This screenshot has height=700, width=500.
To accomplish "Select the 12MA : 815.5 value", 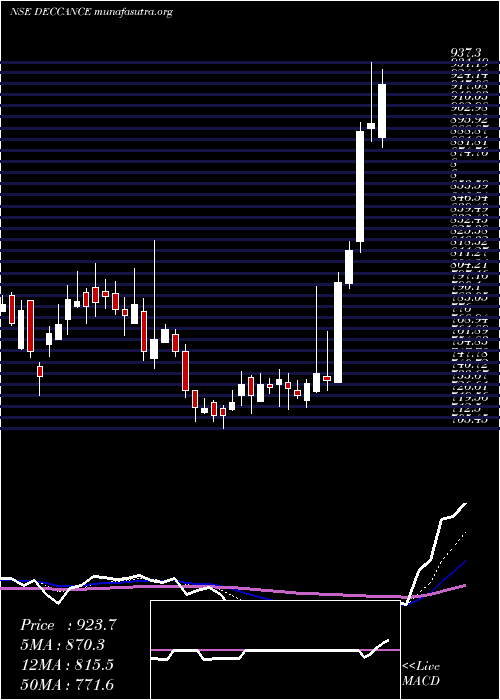I will (67, 665).
